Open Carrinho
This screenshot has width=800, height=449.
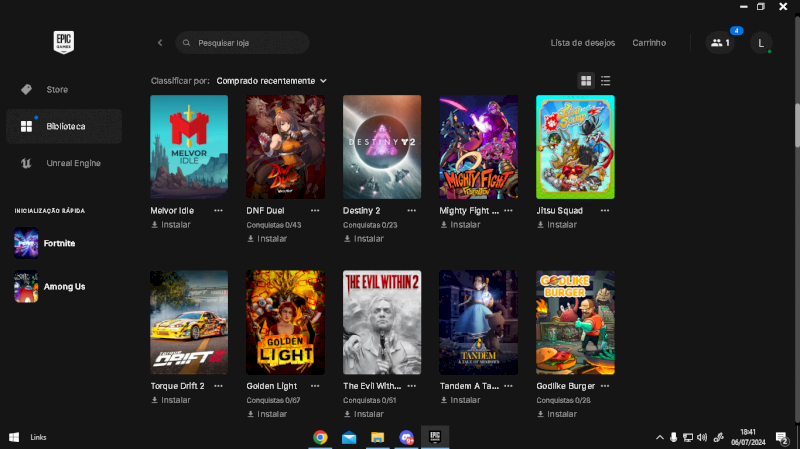(x=649, y=43)
